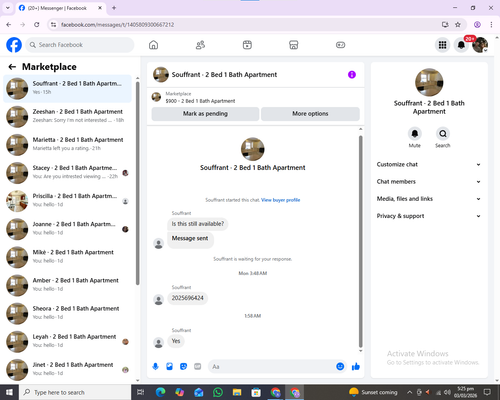Open the browser tab search dropdown

8,8
